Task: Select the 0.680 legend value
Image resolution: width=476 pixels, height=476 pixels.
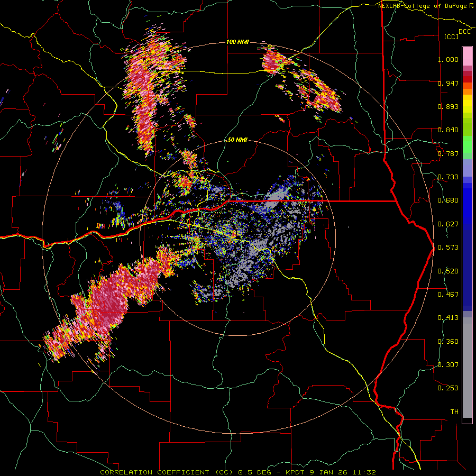Action: tap(448, 200)
